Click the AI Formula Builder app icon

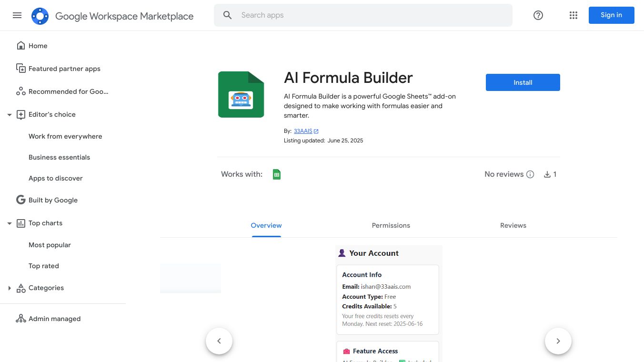coord(241,94)
